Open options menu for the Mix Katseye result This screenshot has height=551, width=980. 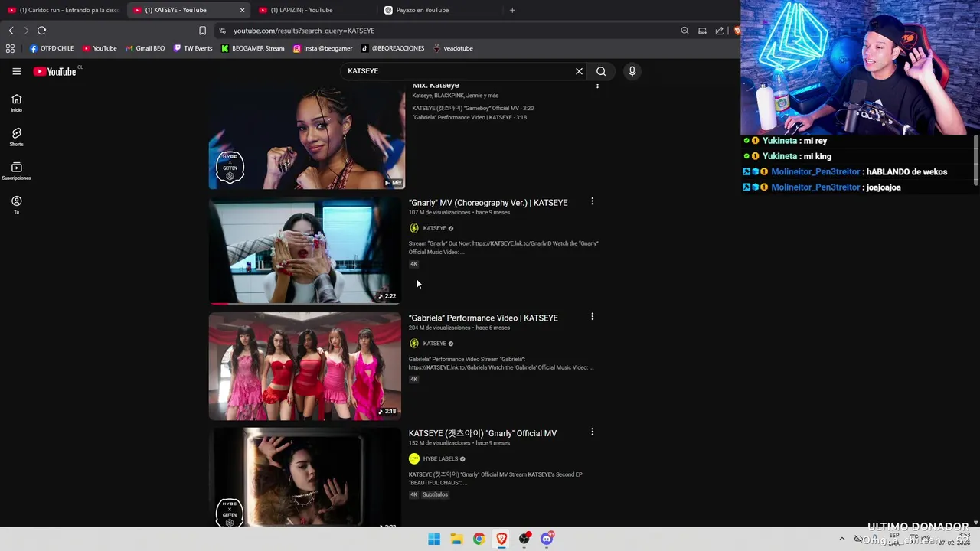[x=597, y=86]
